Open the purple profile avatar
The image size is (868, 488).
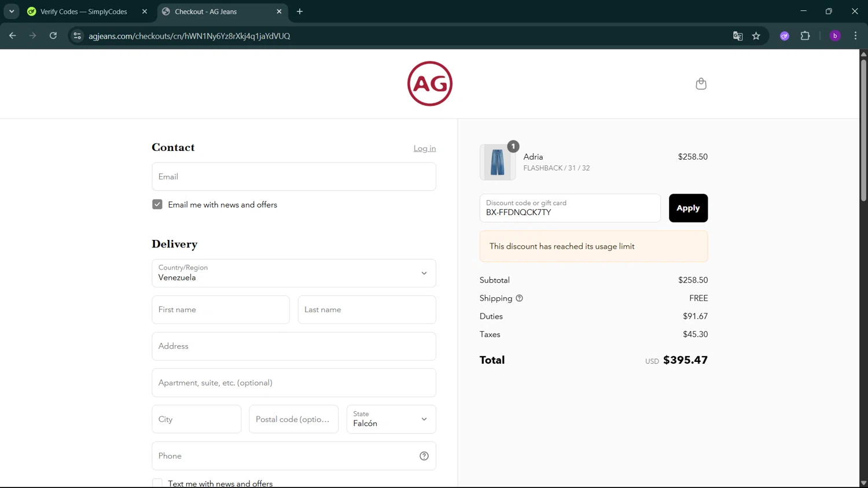pos(835,36)
